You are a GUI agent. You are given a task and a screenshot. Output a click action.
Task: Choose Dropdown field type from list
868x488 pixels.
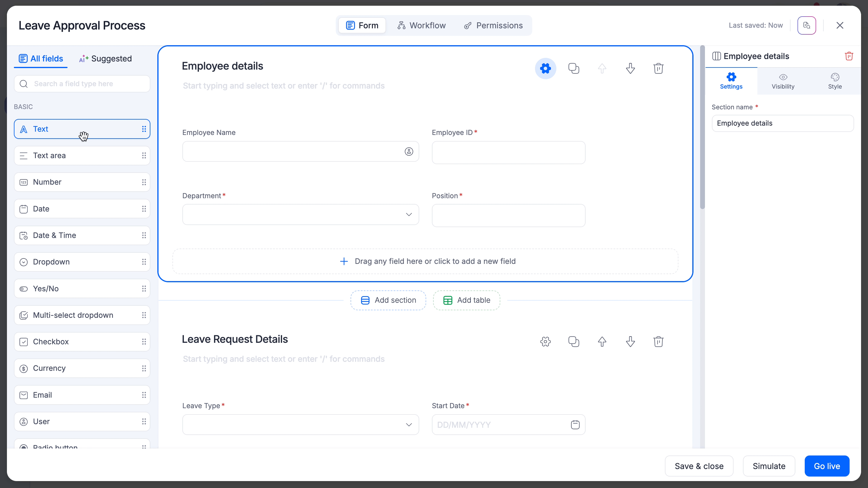pyautogui.click(x=82, y=262)
